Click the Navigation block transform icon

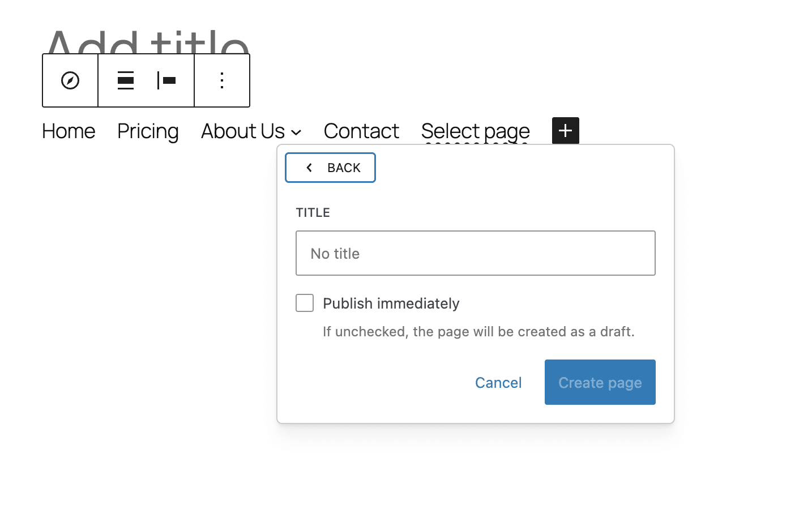pyautogui.click(x=70, y=80)
